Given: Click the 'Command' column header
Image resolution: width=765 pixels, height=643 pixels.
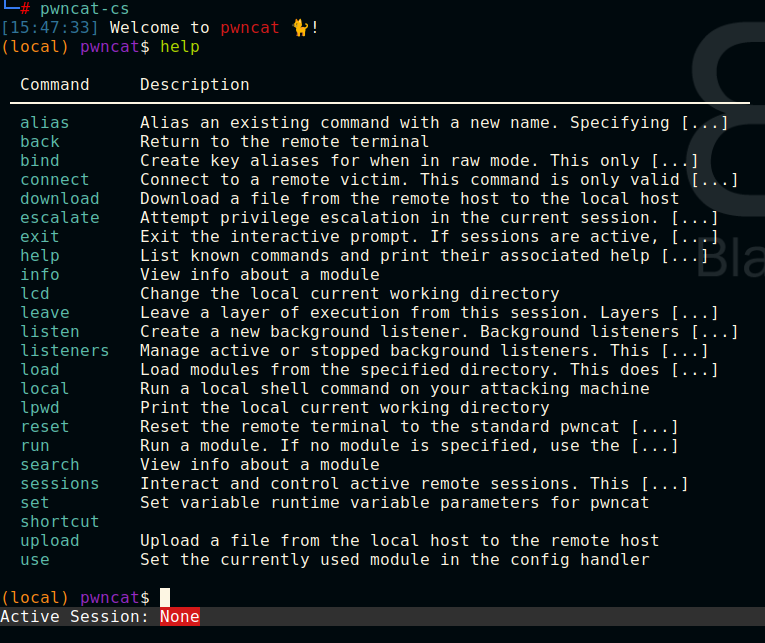Looking at the screenshot, I should coord(55,84).
